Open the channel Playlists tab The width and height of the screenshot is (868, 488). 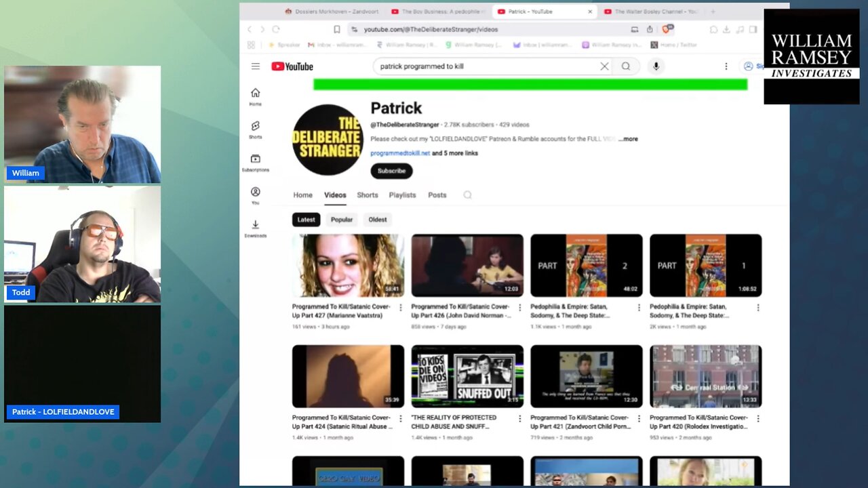pos(402,195)
